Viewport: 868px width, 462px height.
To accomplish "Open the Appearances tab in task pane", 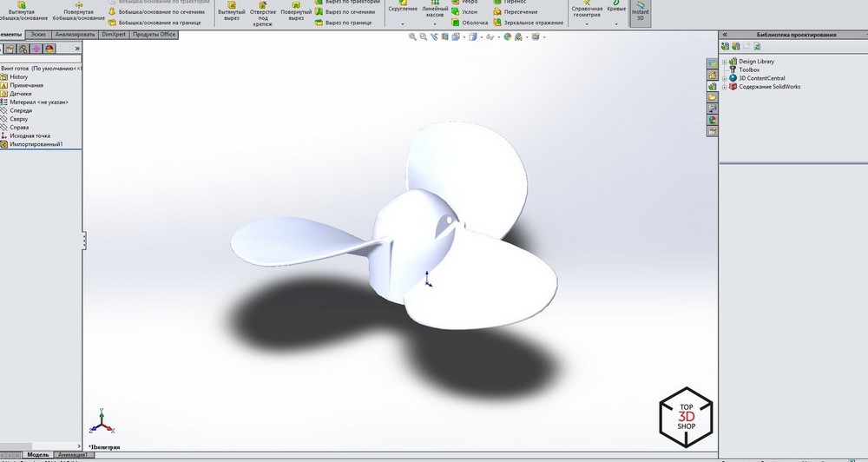I will point(712,120).
